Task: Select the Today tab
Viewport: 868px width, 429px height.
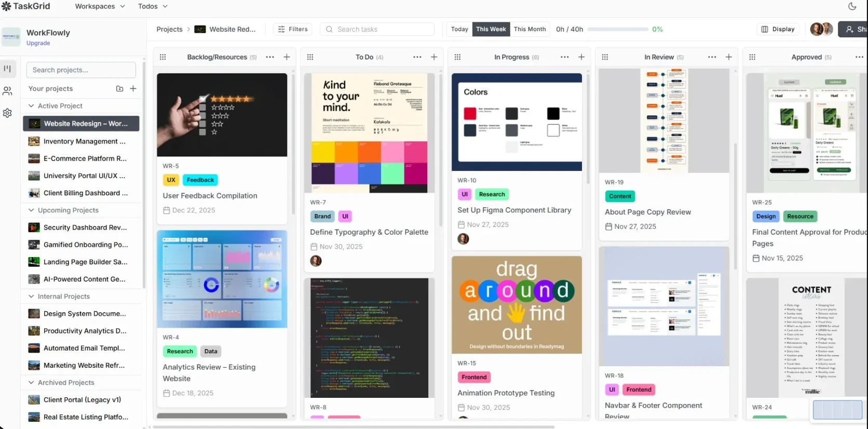Action: point(459,29)
